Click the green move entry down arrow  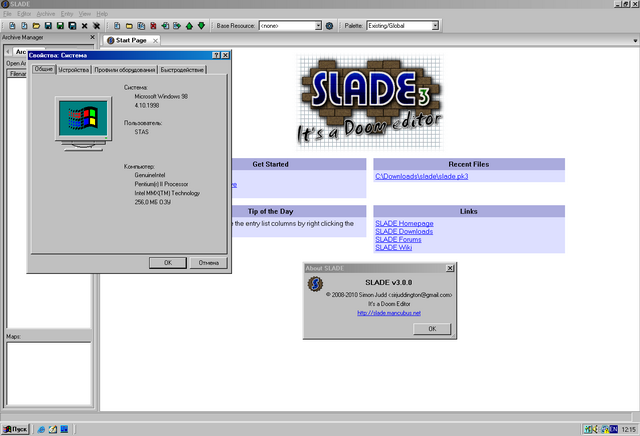coord(201,25)
